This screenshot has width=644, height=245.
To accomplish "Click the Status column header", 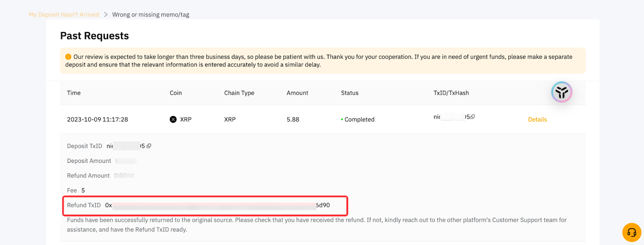I will click(x=350, y=93).
